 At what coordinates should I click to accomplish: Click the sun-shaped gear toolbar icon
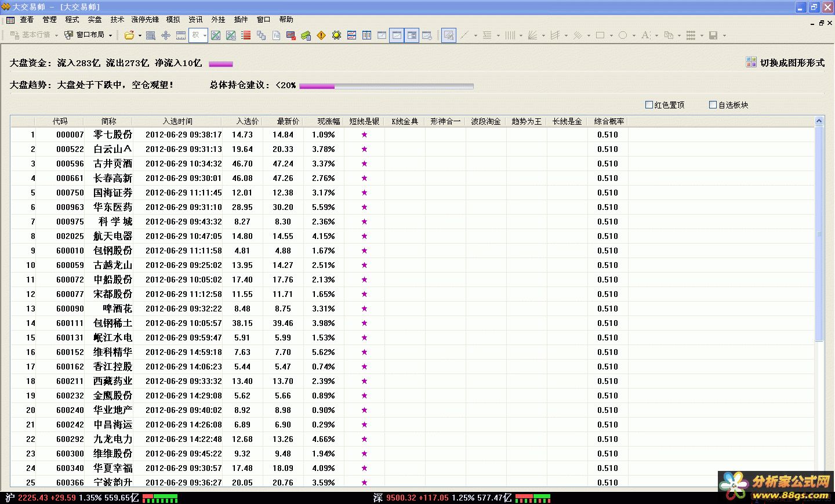336,35
